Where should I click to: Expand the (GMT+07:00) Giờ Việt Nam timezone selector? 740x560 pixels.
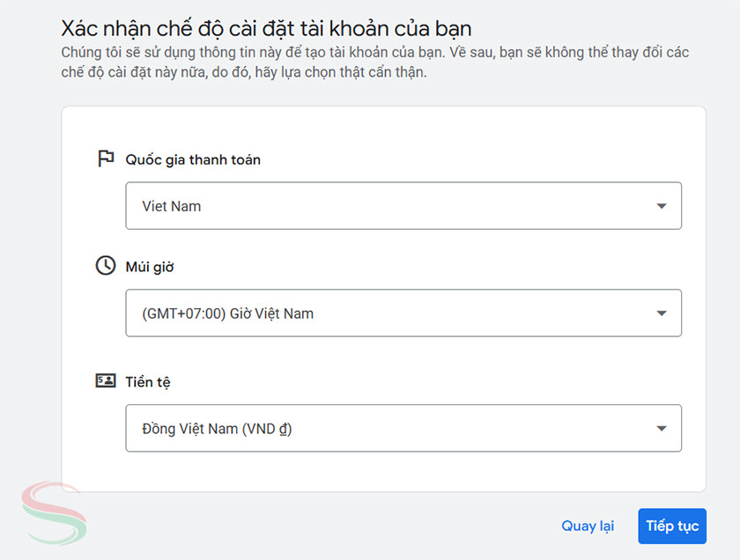point(403,313)
